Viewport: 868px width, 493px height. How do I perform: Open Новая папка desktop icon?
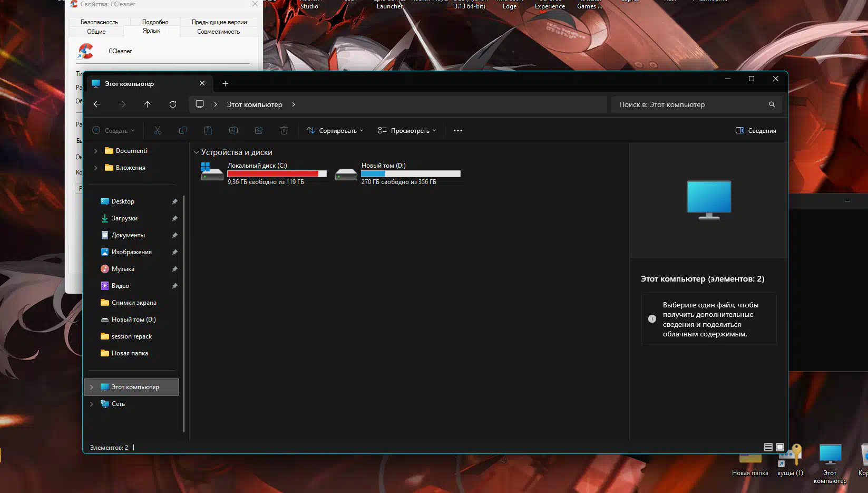click(750, 464)
